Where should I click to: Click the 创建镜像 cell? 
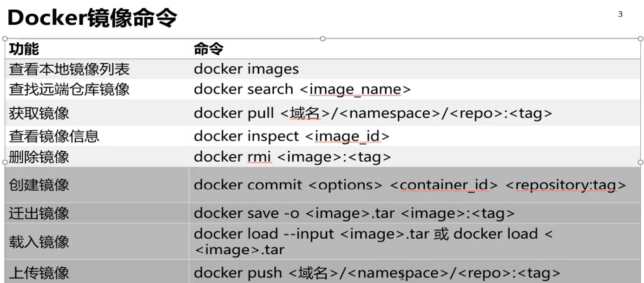(39, 185)
